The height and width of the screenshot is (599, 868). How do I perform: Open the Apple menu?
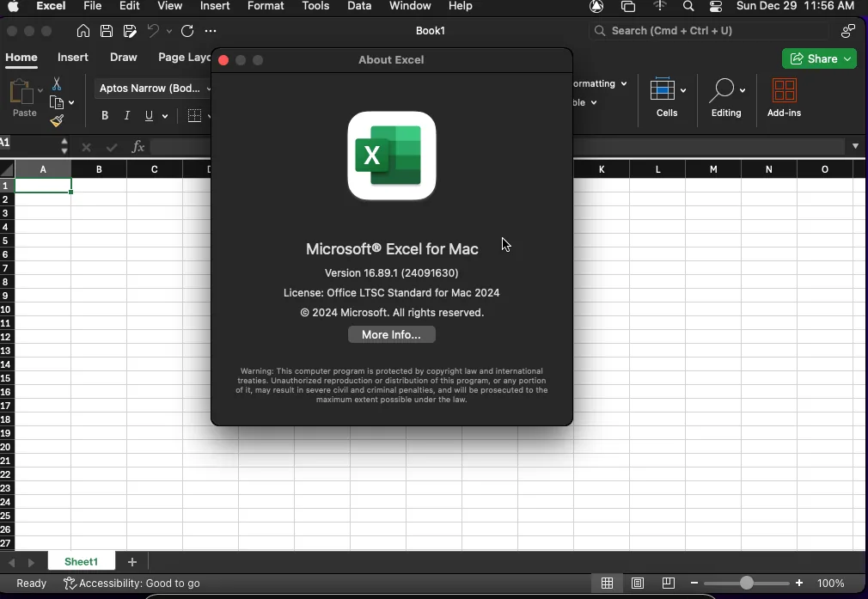[x=12, y=6]
